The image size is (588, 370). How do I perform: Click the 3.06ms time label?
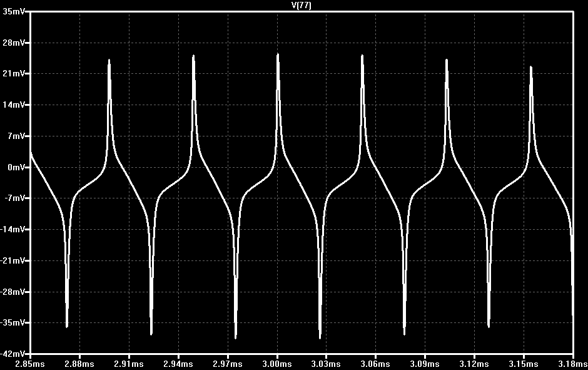pos(375,364)
